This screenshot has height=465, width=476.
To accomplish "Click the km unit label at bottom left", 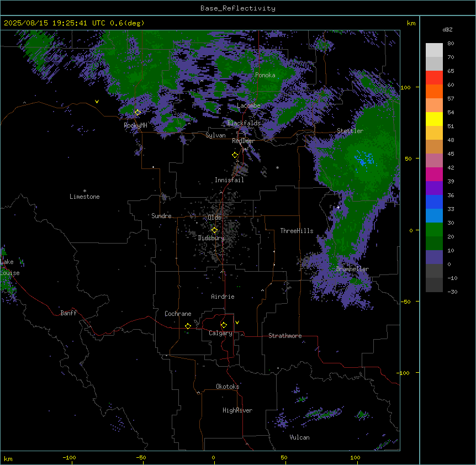I will pyautogui.click(x=8, y=459).
